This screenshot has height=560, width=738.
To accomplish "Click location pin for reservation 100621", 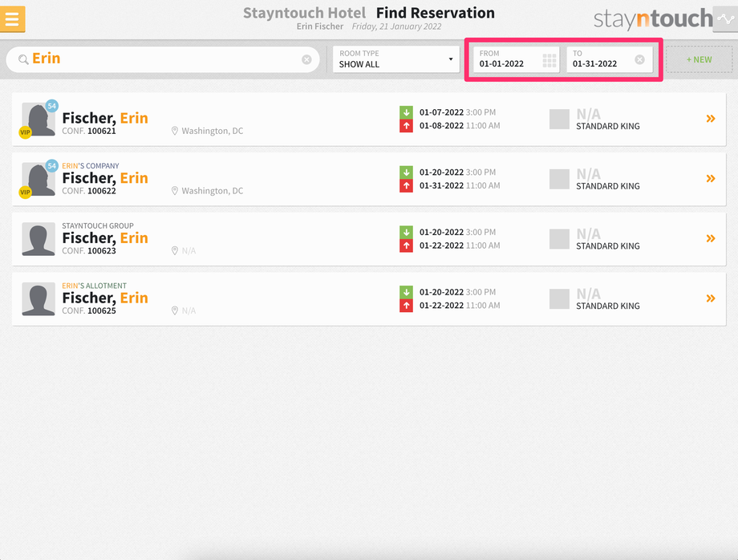I will 175,131.
